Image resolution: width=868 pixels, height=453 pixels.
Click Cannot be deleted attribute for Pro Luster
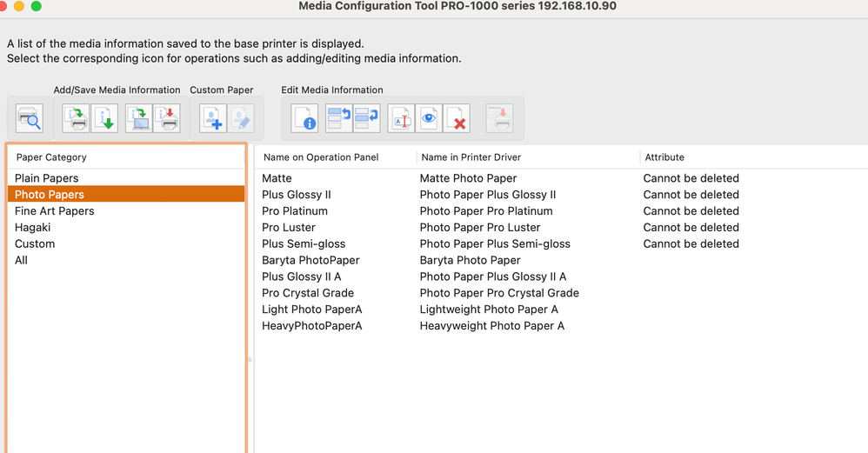[691, 227]
